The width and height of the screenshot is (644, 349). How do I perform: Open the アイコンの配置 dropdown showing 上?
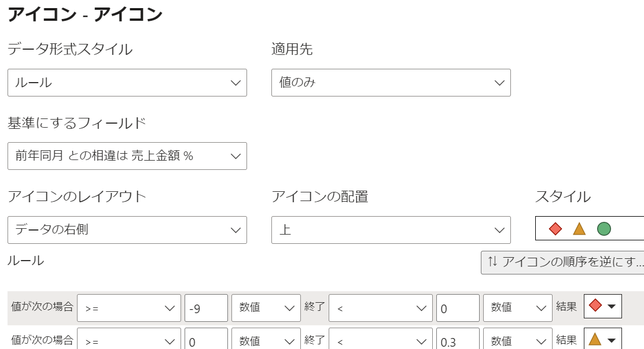(x=391, y=230)
